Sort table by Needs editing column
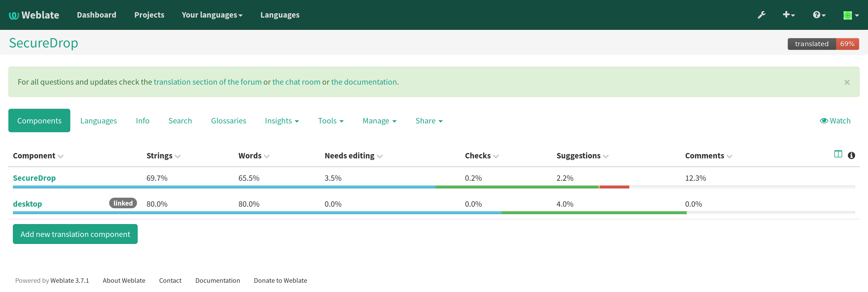Viewport: 868px width, 292px height. (354, 156)
